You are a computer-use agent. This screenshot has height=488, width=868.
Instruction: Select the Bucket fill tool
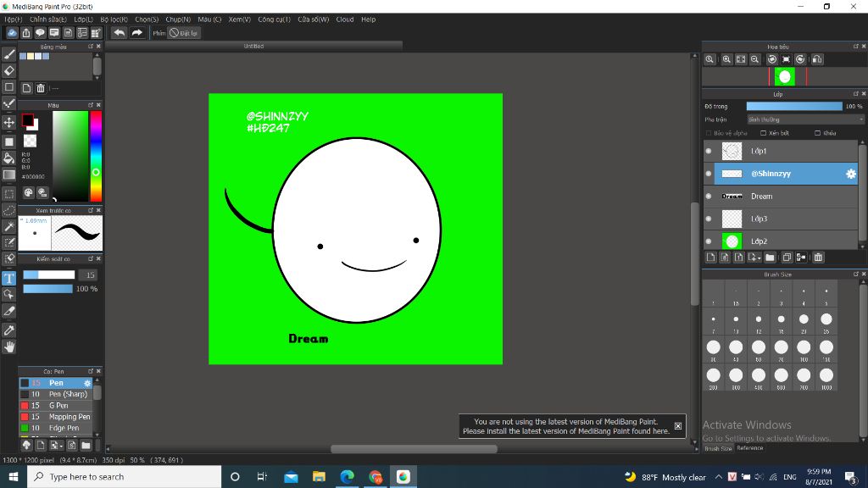click(8, 158)
